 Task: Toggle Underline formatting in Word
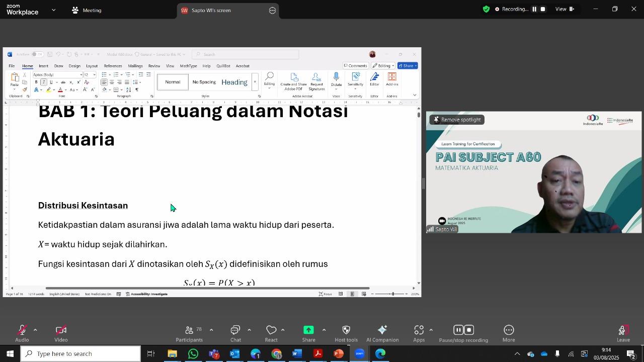pyautogui.click(x=51, y=82)
